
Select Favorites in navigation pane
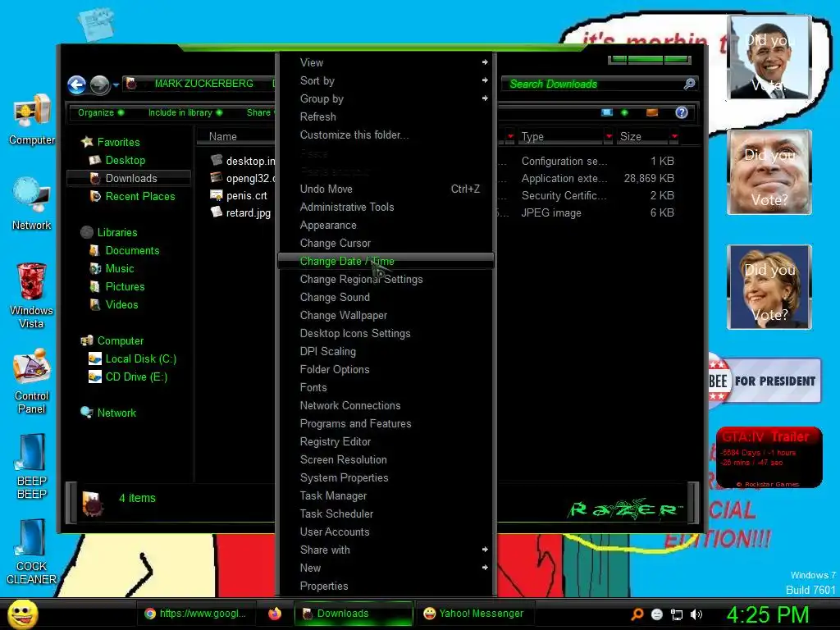coord(118,142)
